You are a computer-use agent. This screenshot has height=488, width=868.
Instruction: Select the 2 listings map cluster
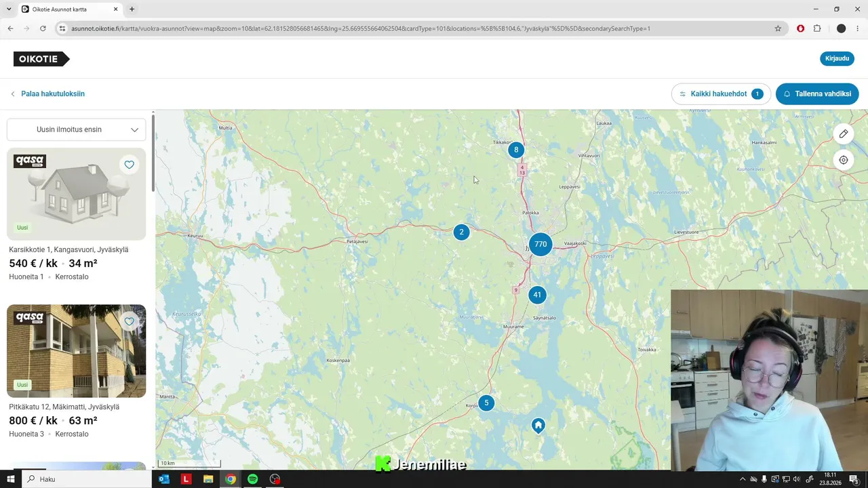coord(461,232)
